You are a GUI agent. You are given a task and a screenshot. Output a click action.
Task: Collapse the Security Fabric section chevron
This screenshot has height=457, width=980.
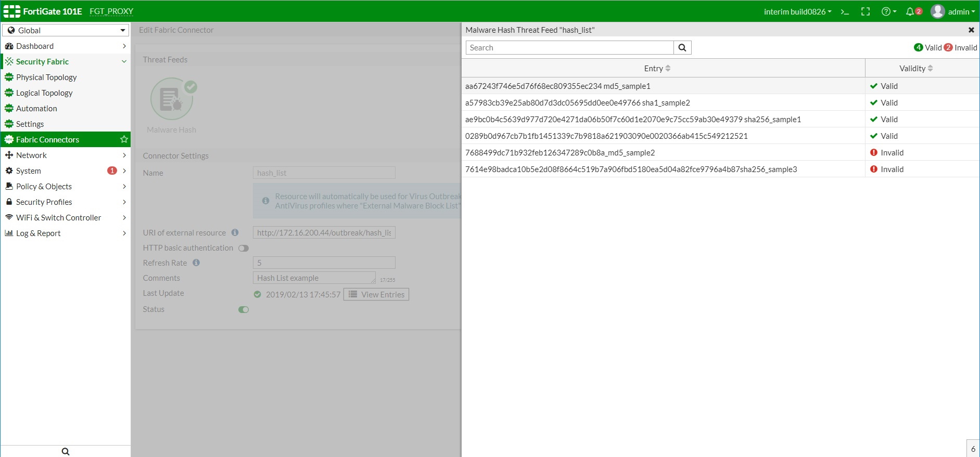click(x=124, y=61)
